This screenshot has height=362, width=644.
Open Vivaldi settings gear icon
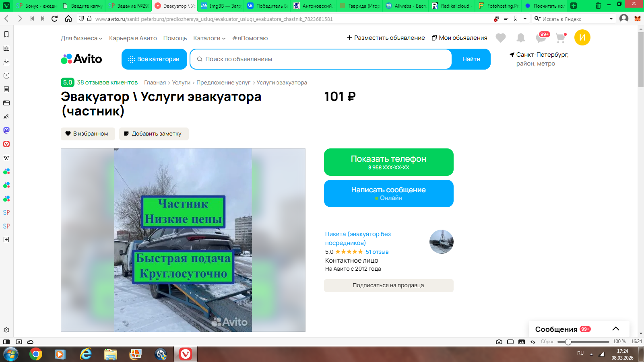[x=6, y=330]
